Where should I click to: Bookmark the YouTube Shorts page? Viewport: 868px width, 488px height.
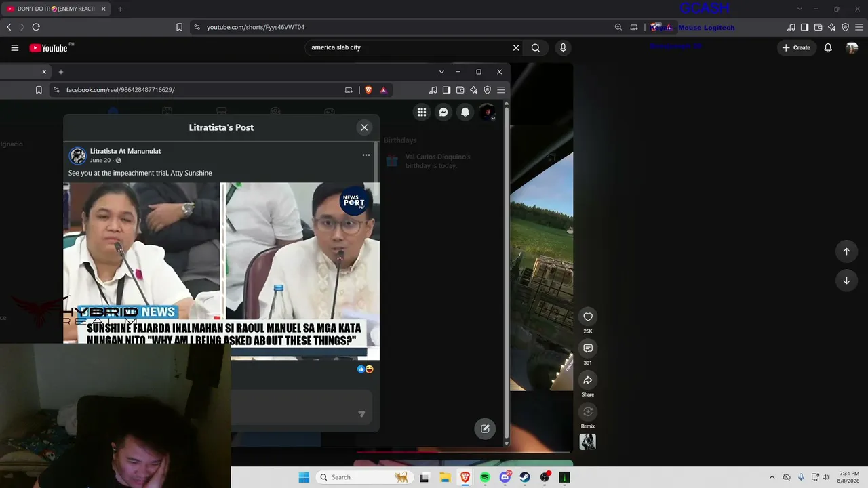pos(179,27)
